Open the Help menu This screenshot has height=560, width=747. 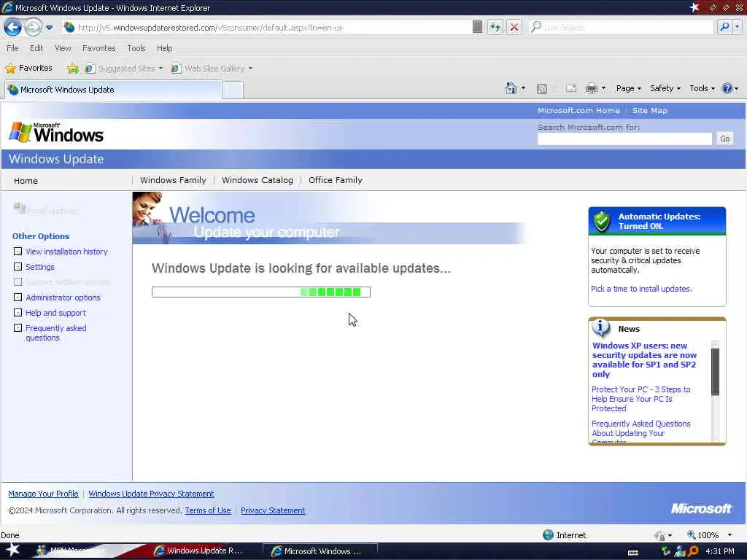(164, 48)
